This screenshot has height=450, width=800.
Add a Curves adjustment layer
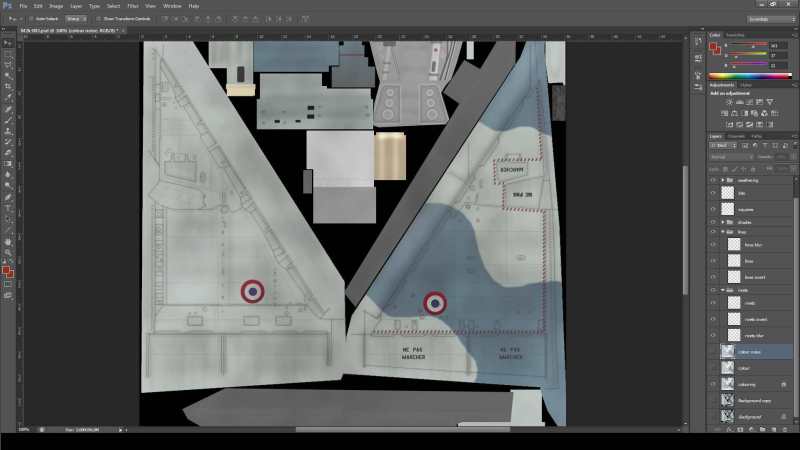coord(749,102)
